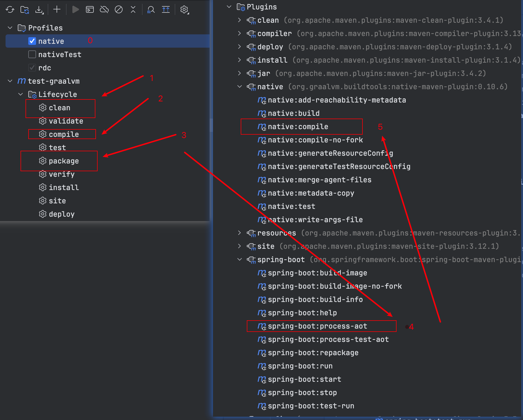This screenshot has width=523, height=420.
Task: Select the native:compile-no-fork goal
Action: click(x=315, y=140)
